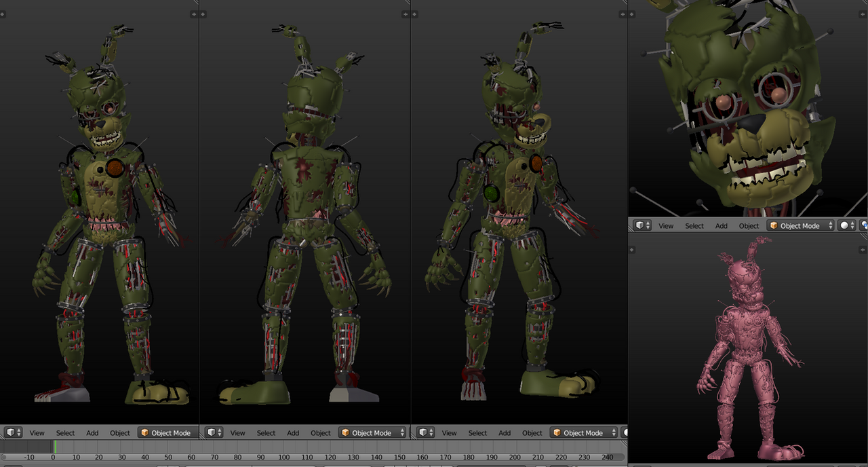Image resolution: width=868 pixels, height=467 pixels.
Task: Select the orange chest button on front-view character
Action: point(115,168)
